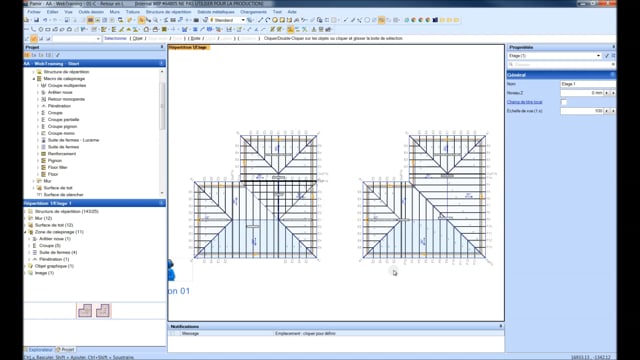Click the highlighted orange icon in second toolbar row

click(x=290, y=29)
